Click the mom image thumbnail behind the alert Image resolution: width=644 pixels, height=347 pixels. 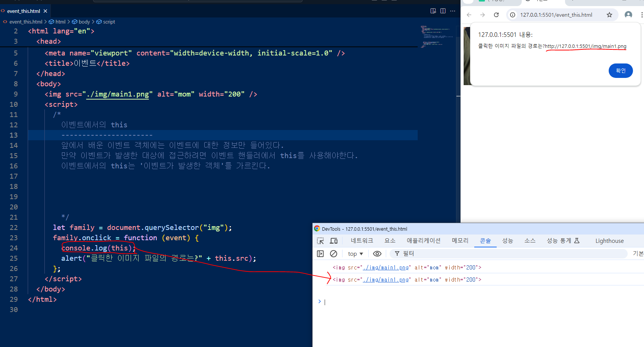[x=467, y=56]
